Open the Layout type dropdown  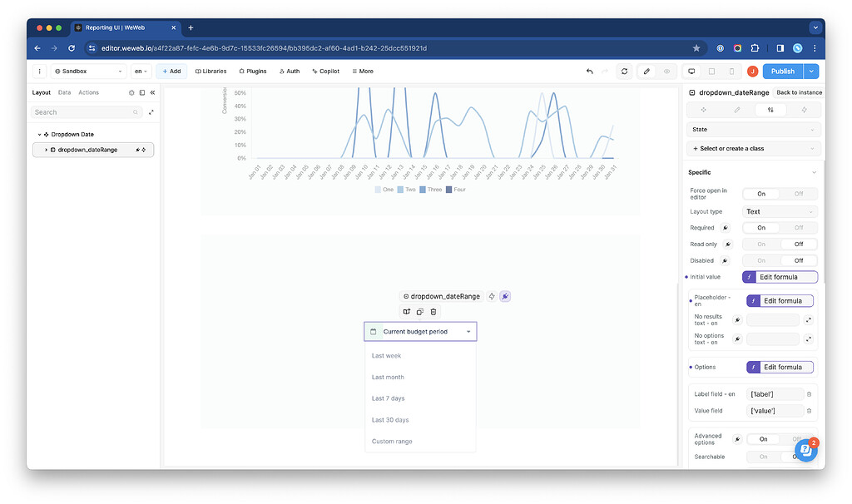pyautogui.click(x=780, y=212)
